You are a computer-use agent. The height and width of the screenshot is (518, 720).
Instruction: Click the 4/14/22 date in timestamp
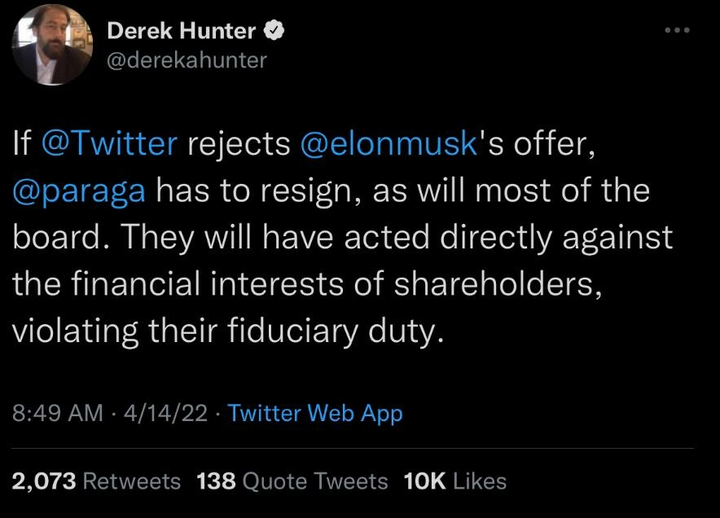pyautogui.click(x=160, y=413)
